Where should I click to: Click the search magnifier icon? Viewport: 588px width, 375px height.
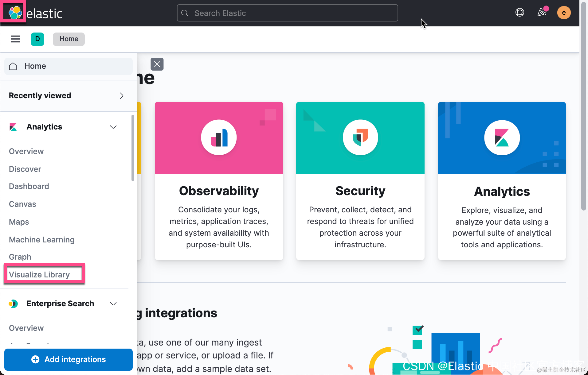tap(185, 13)
